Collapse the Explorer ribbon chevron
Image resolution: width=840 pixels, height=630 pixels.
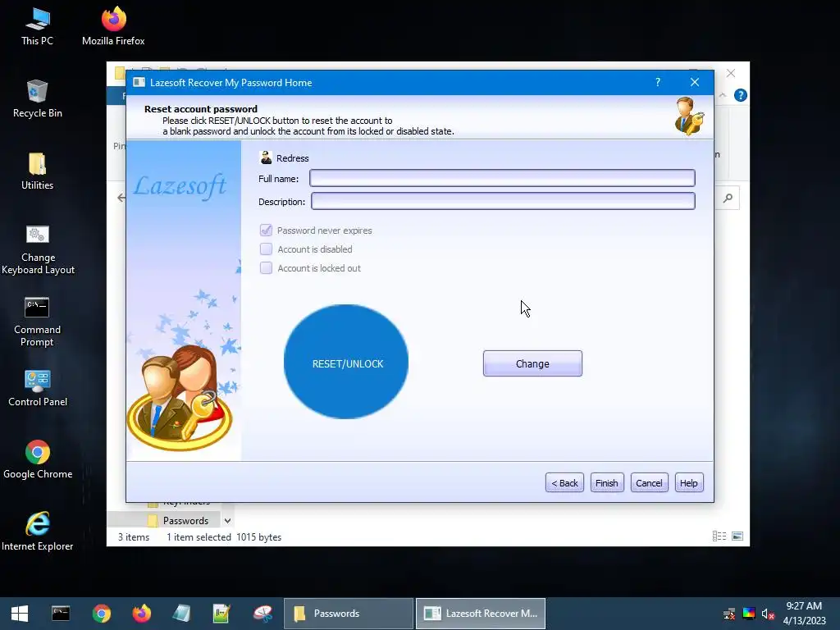(723, 95)
